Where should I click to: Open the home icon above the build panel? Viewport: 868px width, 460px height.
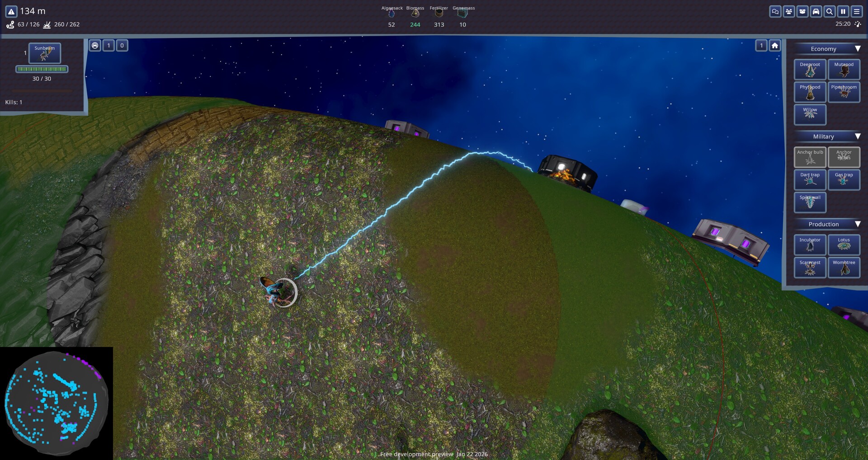click(x=775, y=46)
